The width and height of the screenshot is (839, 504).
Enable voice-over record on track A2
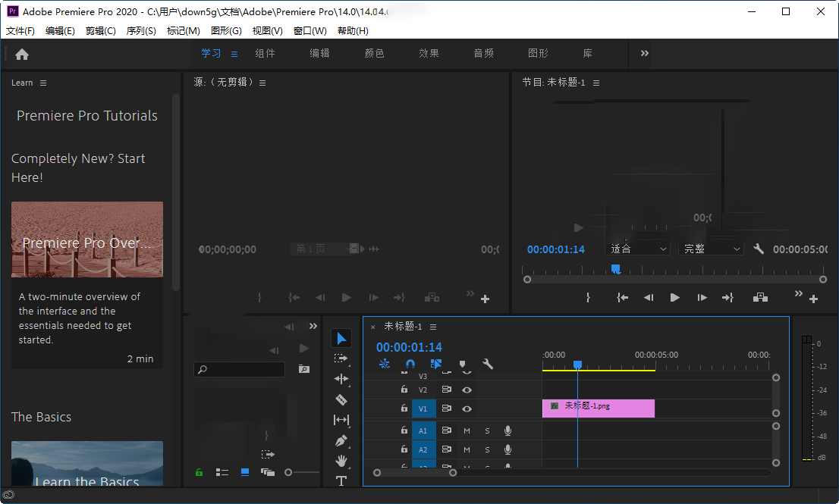point(507,449)
